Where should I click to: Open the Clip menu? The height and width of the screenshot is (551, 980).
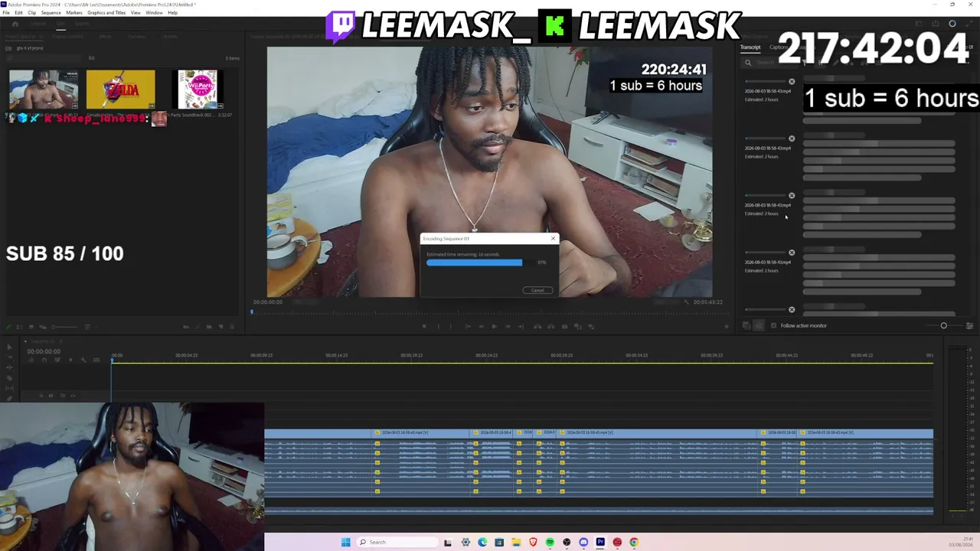click(x=31, y=13)
